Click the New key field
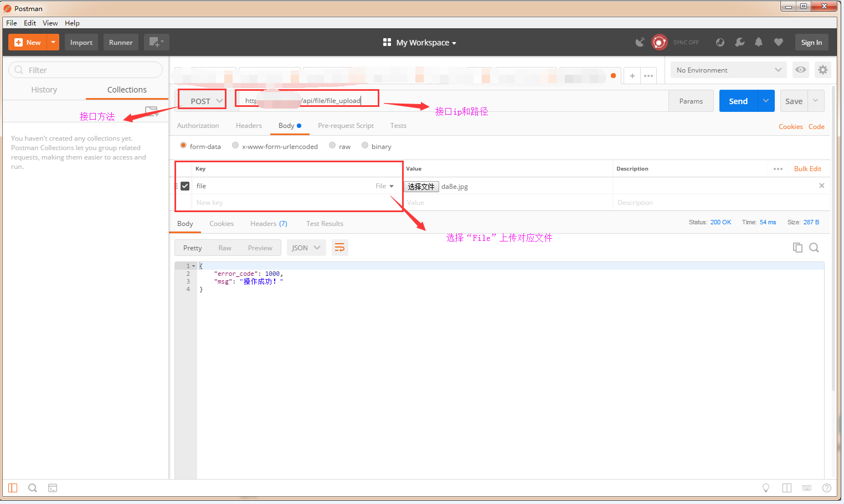 pyautogui.click(x=296, y=203)
